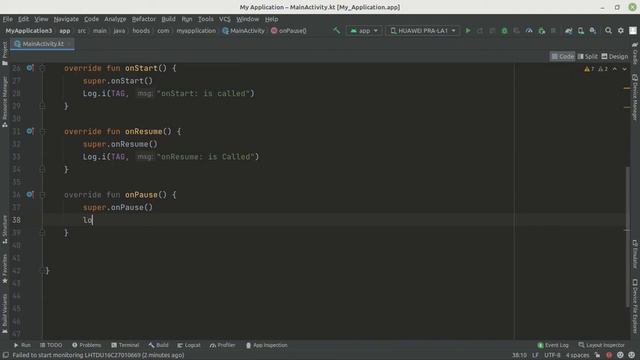The width and height of the screenshot is (640, 360).
Task: Open the app run configuration dropdown
Action: tap(364, 31)
